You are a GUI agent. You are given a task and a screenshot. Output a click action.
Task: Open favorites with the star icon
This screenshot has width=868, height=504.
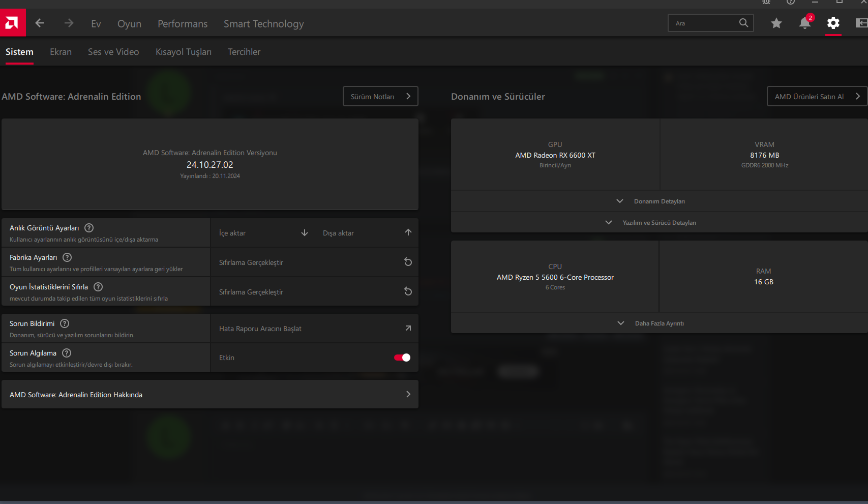click(776, 23)
